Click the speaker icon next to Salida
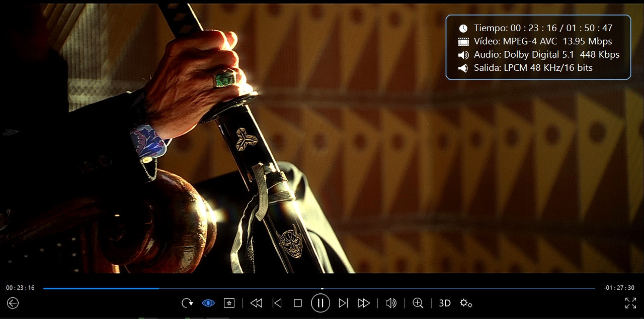This screenshot has height=319, width=644. [463, 68]
